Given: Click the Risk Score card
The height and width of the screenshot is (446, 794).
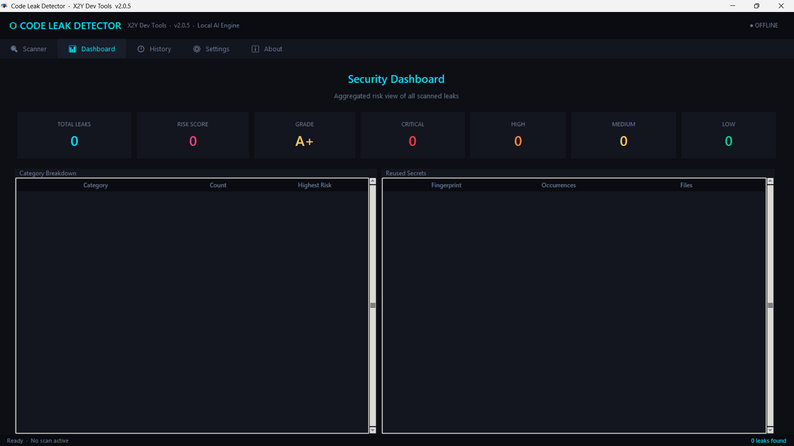Looking at the screenshot, I should pyautogui.click(x=193, y=135).
